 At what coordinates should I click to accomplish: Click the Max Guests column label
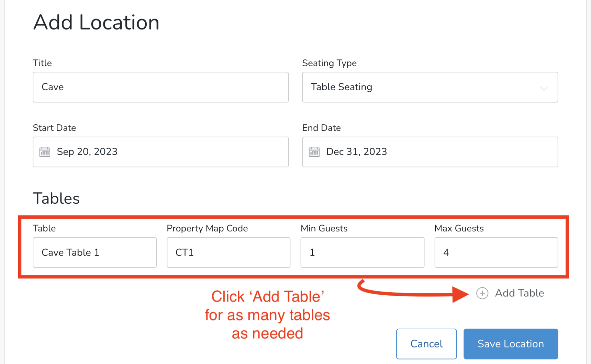point(458,228)
